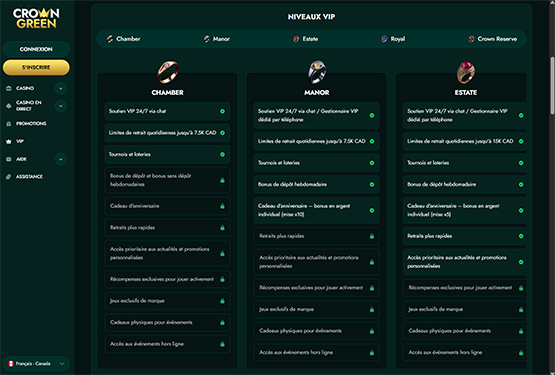This screenshot has height=375, width=555.
Task: Select Estate row Bonus de dépôt hebdomadaire
Action: pyautogui.click(x=465, y=184)
